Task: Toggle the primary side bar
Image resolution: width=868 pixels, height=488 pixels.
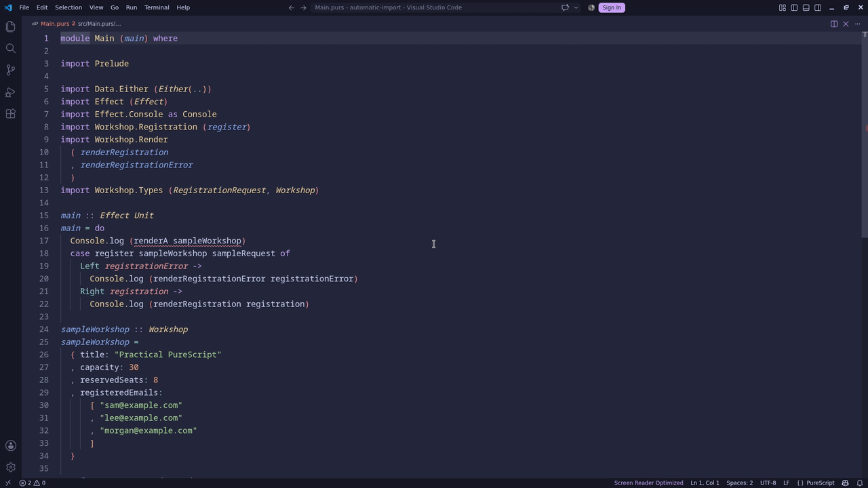Action: tap(794, 7)
